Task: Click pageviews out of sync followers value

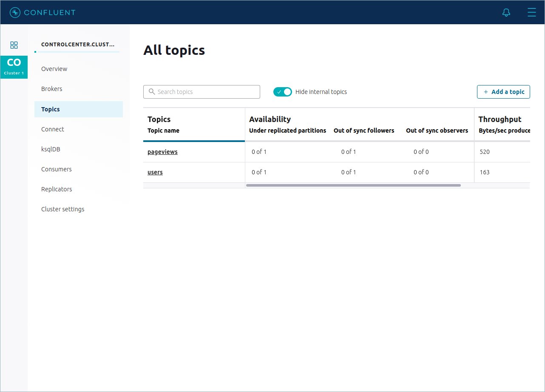Action: (x=349, y=152)
